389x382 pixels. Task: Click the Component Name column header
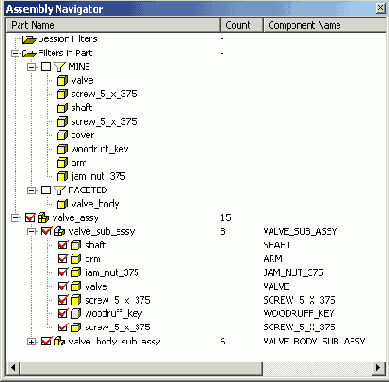(325, 25)
